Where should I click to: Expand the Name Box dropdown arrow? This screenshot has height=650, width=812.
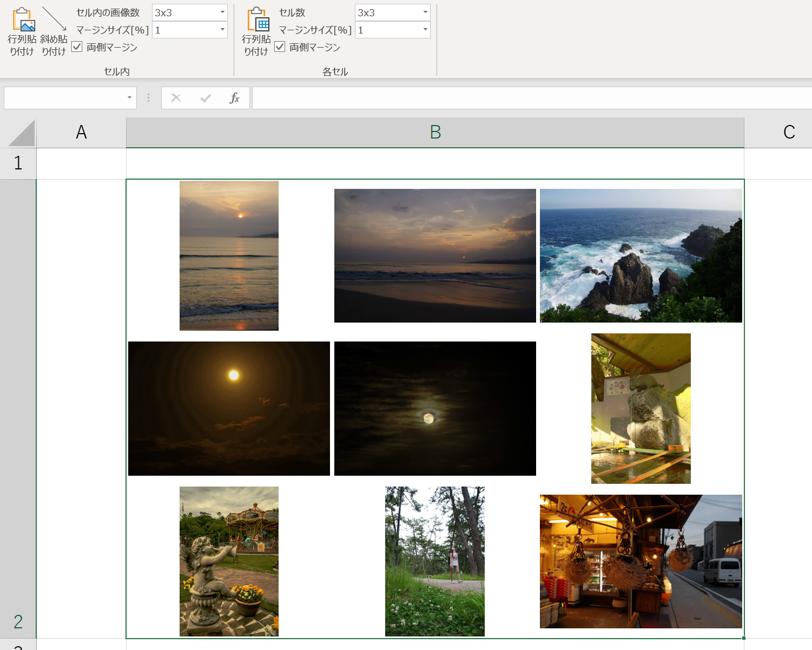point(129,98)
